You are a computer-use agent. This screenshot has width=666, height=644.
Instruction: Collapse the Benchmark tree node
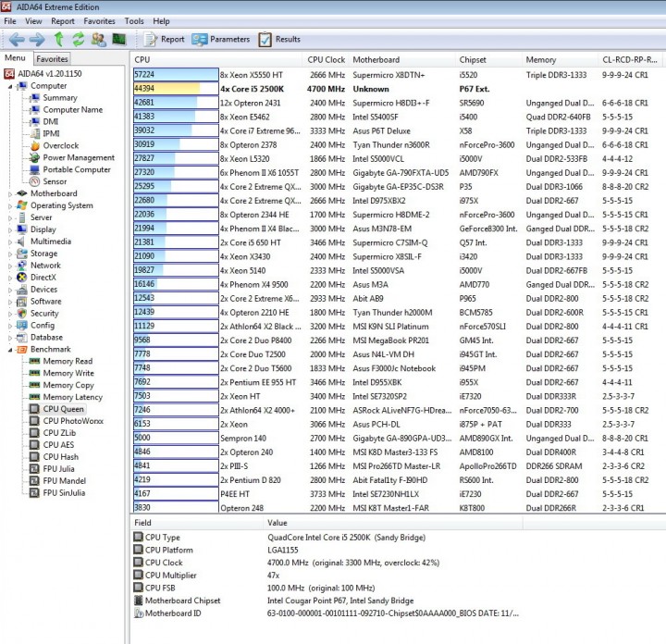pyautogui.click(x=10, y=350)
